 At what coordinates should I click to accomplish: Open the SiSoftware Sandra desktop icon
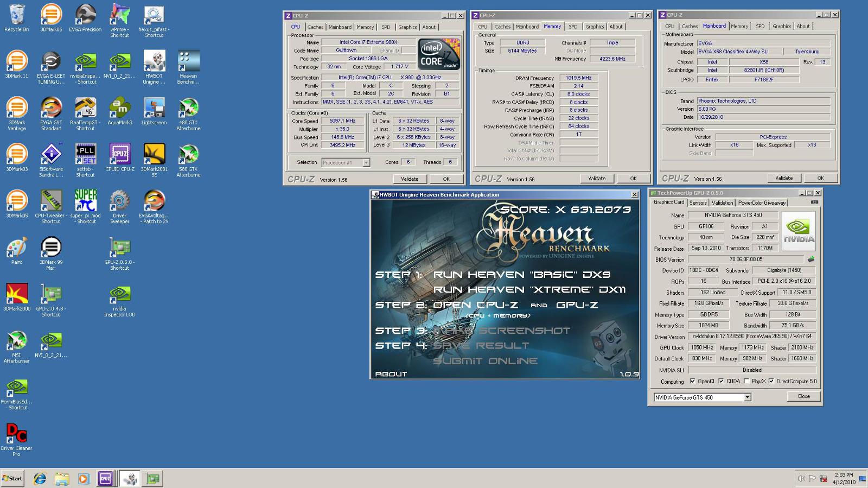[x=51, y=161]
